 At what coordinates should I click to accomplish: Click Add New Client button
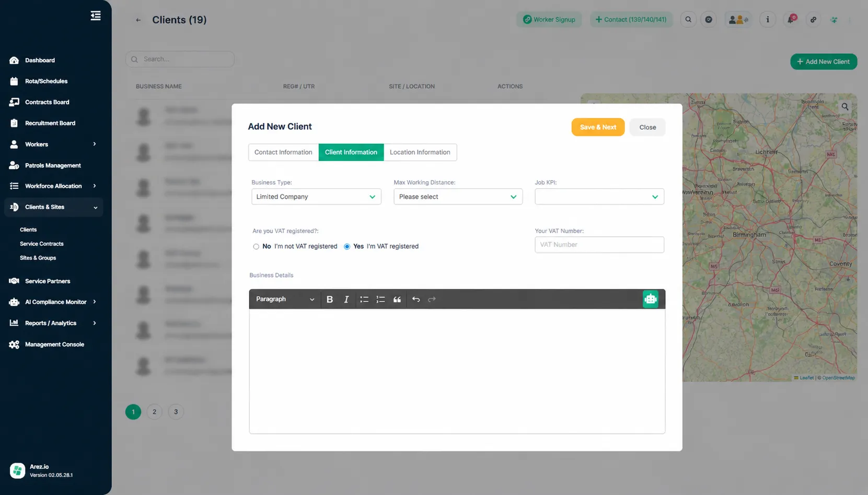(x=824, y=62)
